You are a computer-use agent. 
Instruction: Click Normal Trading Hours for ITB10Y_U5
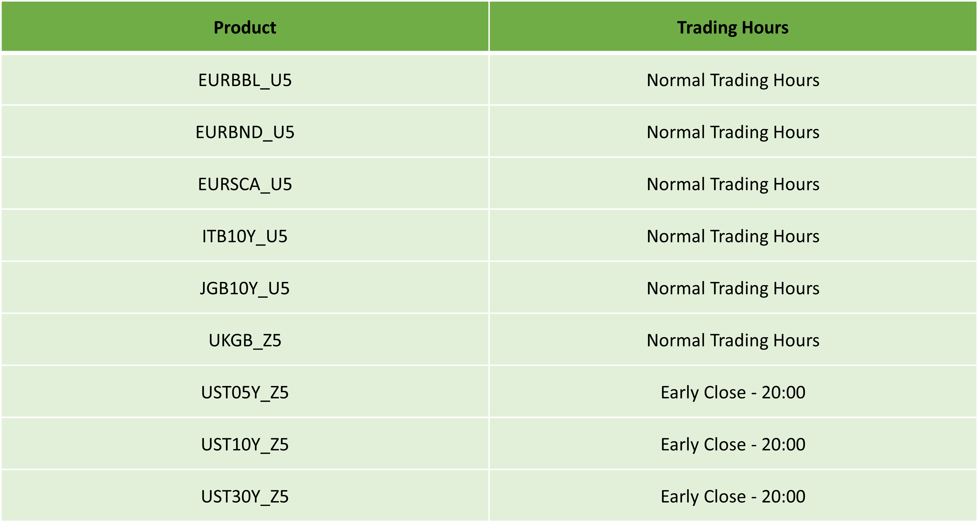pos(733,236)
